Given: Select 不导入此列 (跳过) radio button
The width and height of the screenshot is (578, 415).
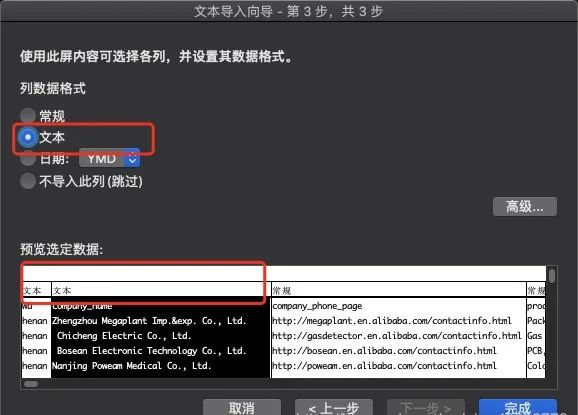Looking at the screenshot, I should 28,181.
